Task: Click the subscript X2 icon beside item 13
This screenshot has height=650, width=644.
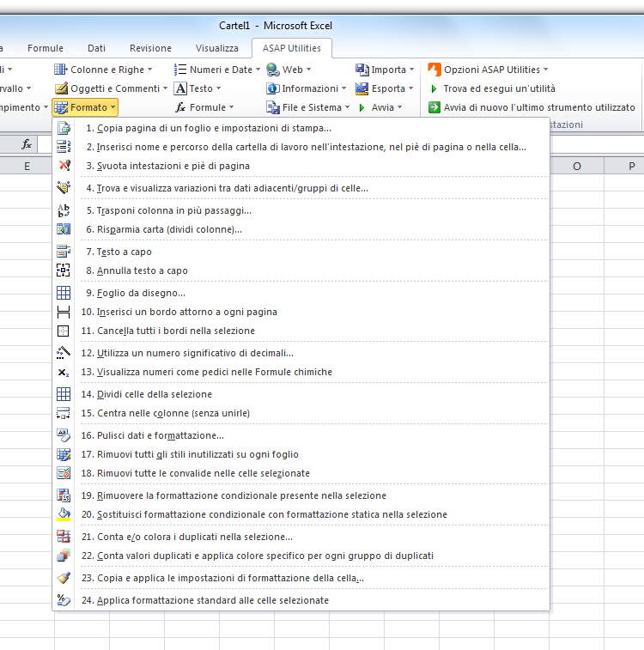Action: coord(64,372)
